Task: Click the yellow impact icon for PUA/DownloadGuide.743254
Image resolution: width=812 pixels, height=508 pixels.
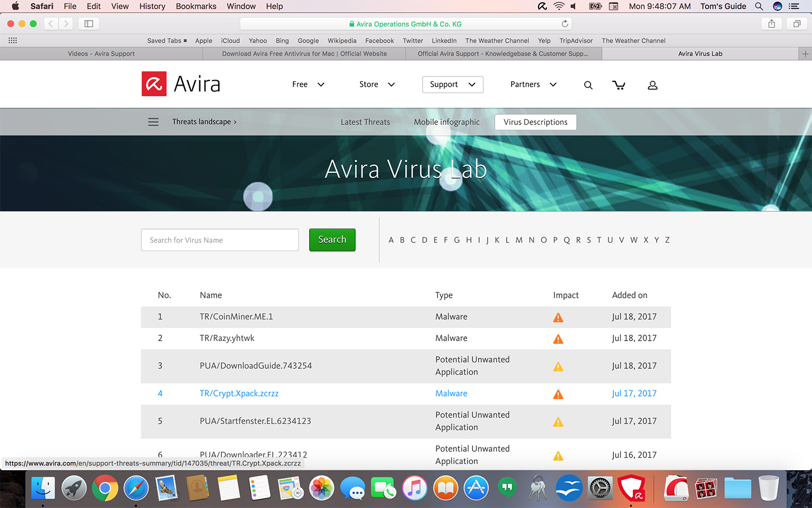Action: tap(558, 367)
